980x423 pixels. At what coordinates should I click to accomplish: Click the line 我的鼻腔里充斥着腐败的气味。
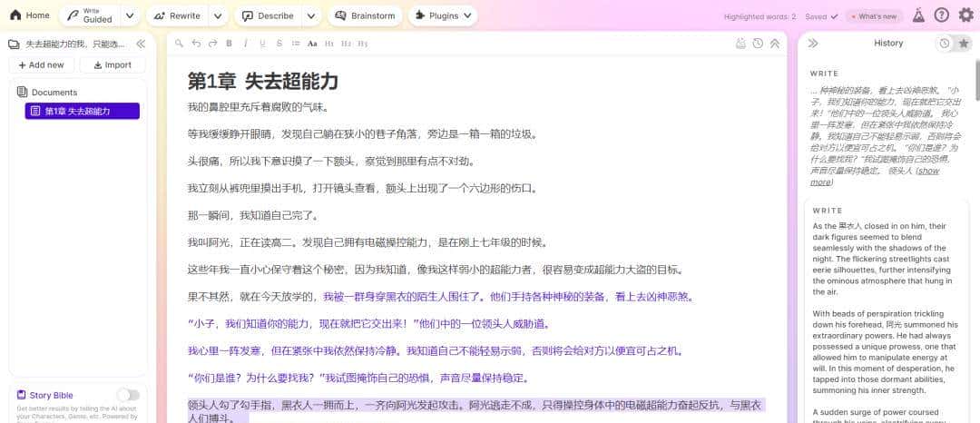[258, 107]
